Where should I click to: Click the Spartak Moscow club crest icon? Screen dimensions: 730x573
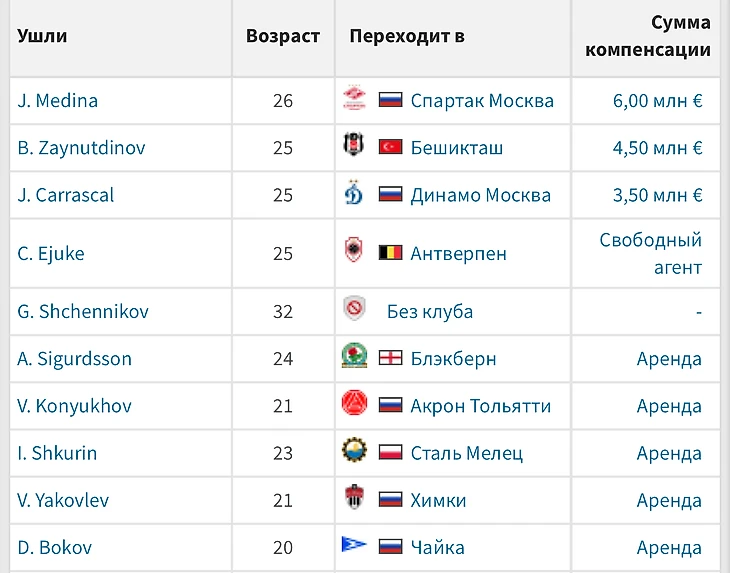[354, 100]
